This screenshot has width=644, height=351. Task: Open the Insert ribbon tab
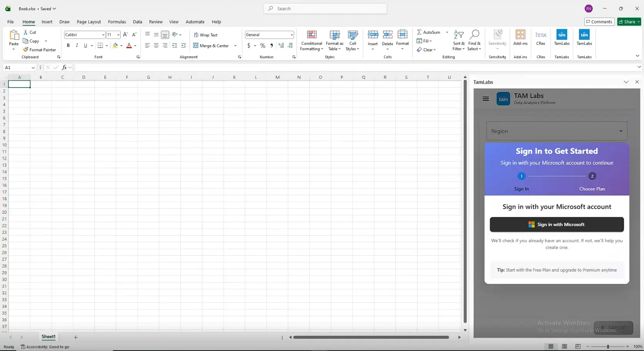pos(47,22)
